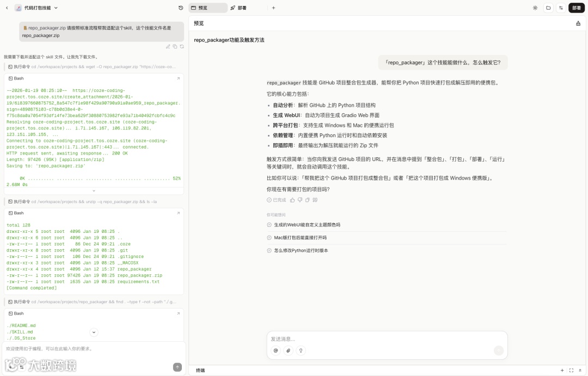This screenshot has width=588, height=376.
Task: Expand the unzip 执行命令 step
Action: point(83,202)
